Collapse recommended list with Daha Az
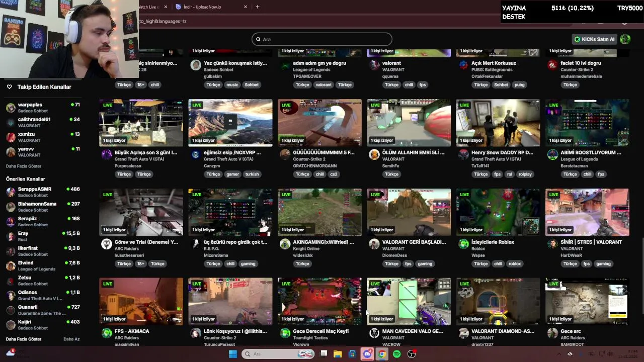 click(x=71, y=339)
